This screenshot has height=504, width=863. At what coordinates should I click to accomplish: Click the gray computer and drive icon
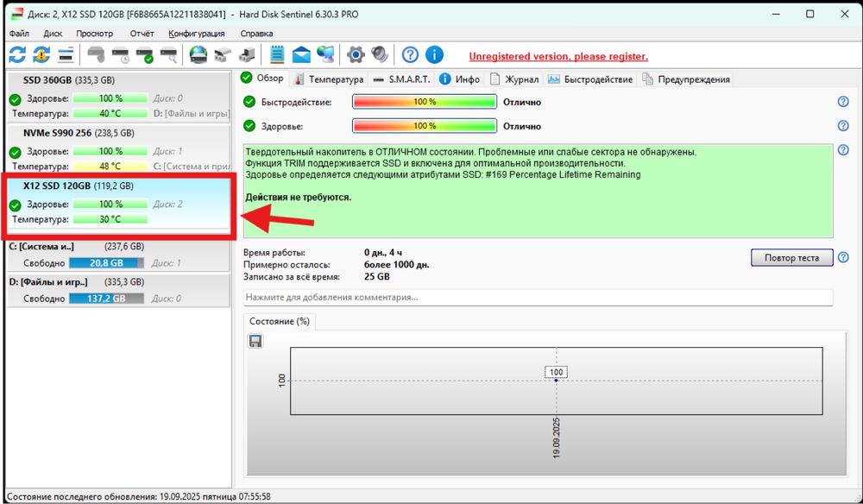[247, 54]
